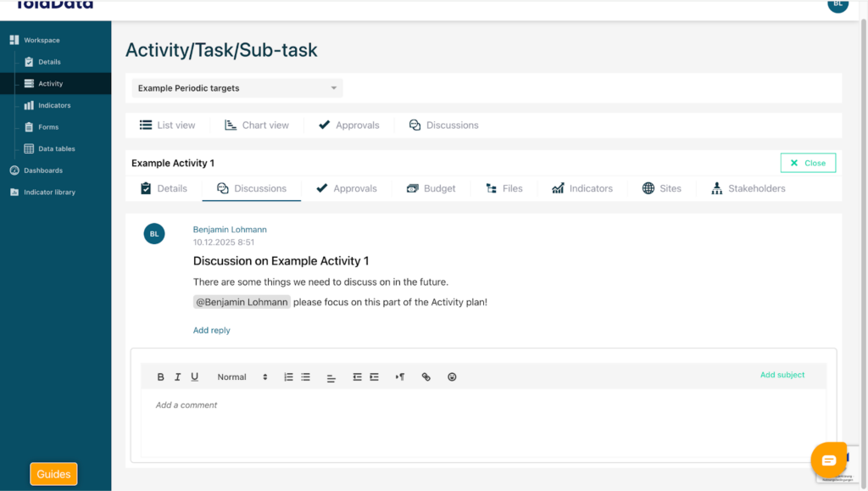Insert a numbered list
868x491 pixels.
click(288, 377)
